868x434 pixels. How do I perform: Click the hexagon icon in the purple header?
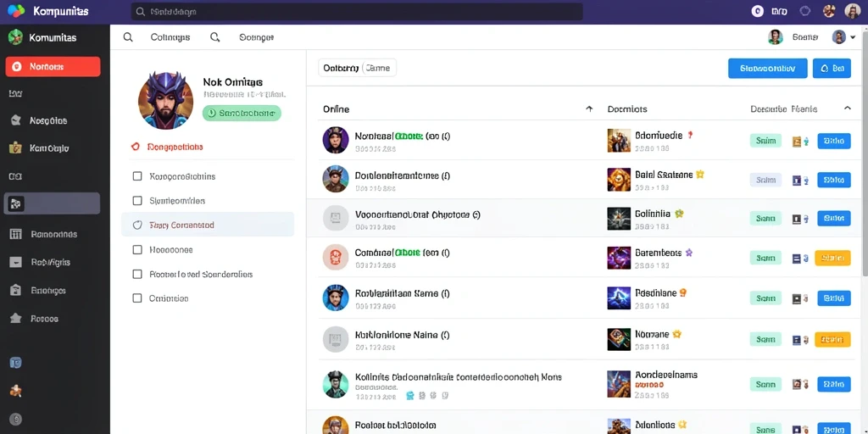pyautogui.click(x=805, y=11)
